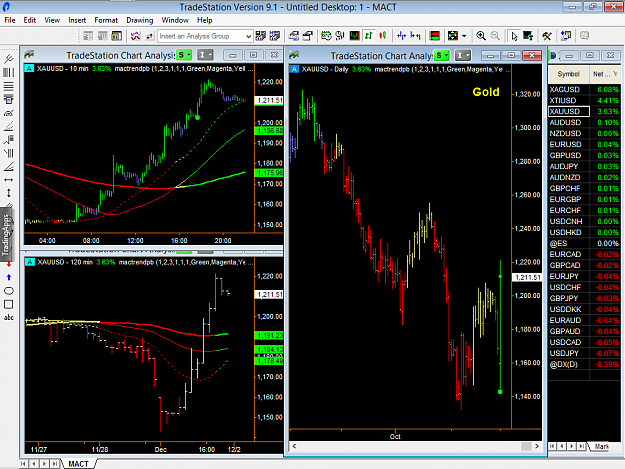Click the Zoom In magnifier toolbar icon
Image resolution: width=625 pixels, height=469 pixels.
point(481,36)
